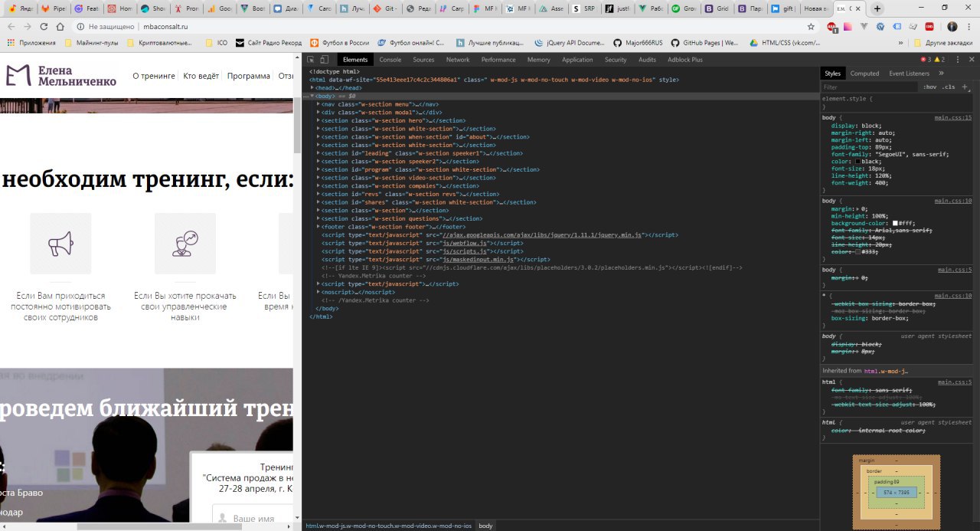Show more Styles sidebar tabs chevron
980x531 pixels.
click(x=940, y=74)
